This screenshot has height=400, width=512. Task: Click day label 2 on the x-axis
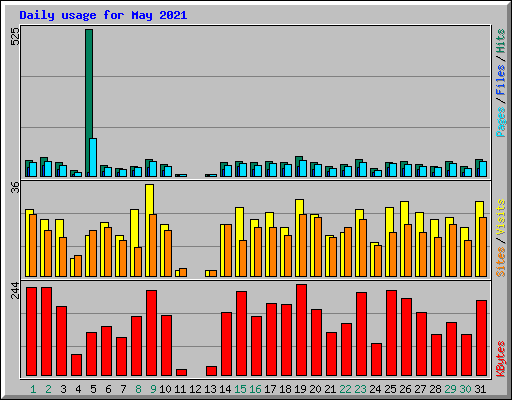[x=48, y=389]
